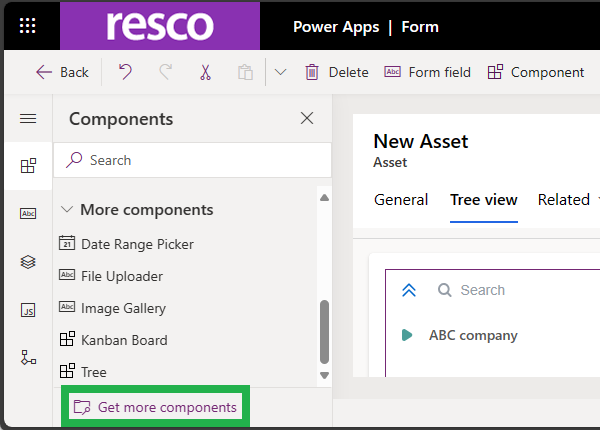This screenshot has width=600, height=430.
Task: Toggle the hamburger menu in left rail
Action: click(x=28, y=119)
